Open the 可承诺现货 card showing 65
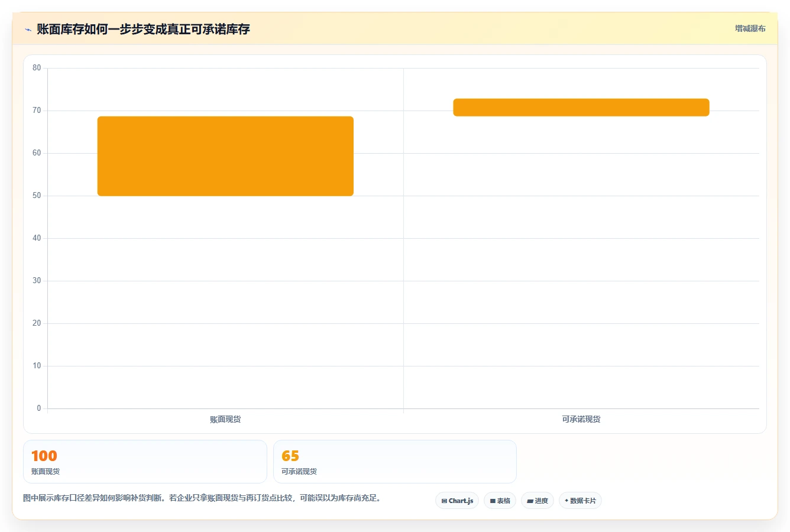790x532 pixels. 395,462
